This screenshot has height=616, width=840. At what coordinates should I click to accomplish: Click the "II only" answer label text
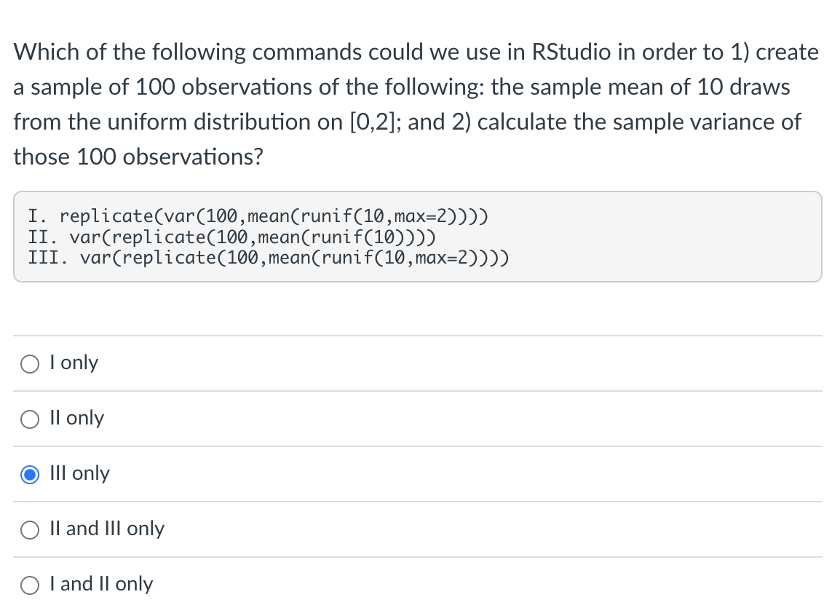tap(76, 418)
